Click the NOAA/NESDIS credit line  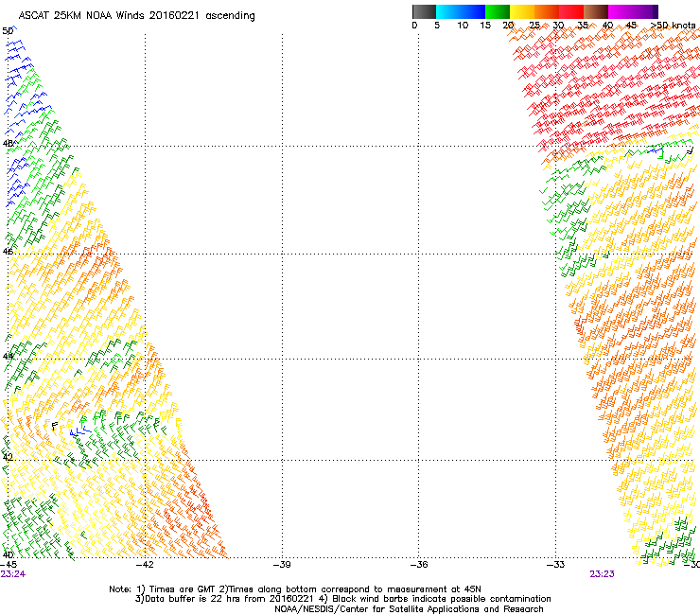[409, 609]
